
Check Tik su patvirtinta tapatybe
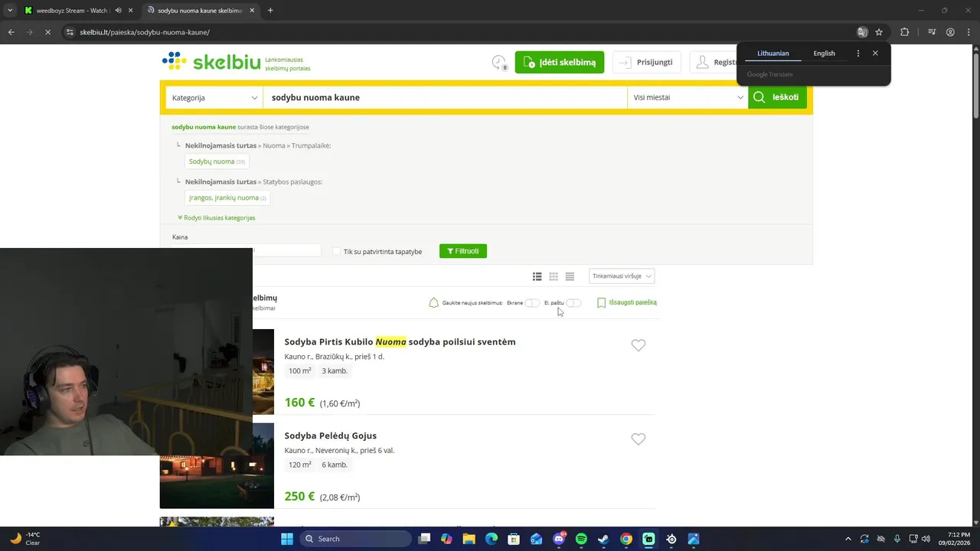point(336,251)
